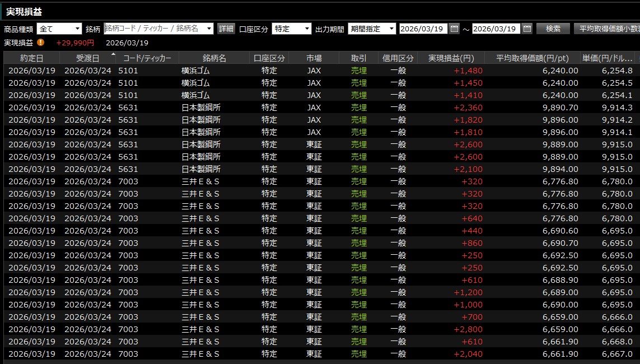This screenshot has width=640, height=364.
Task: Click the orange warning icon beside 実現損益
Action: click(41, 43)
